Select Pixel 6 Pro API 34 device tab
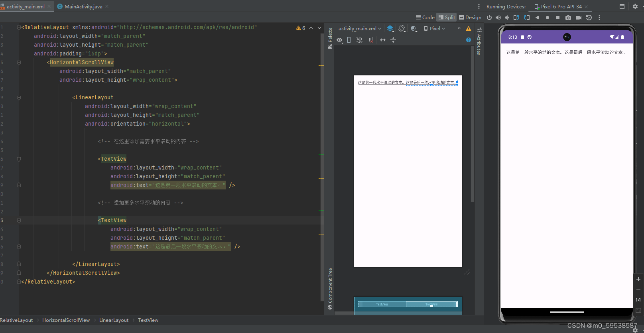This screenshot has width=644, height=333. coord(561,6)
